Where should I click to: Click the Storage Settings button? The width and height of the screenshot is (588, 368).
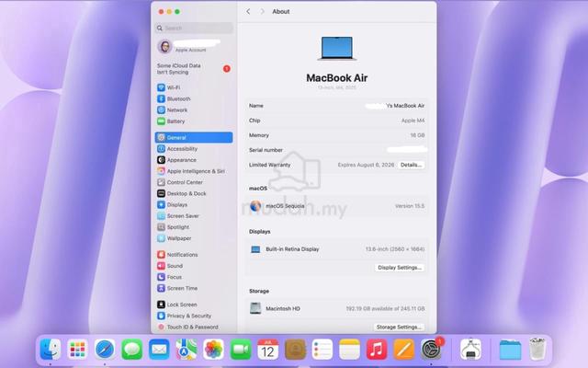coord(399,328)
